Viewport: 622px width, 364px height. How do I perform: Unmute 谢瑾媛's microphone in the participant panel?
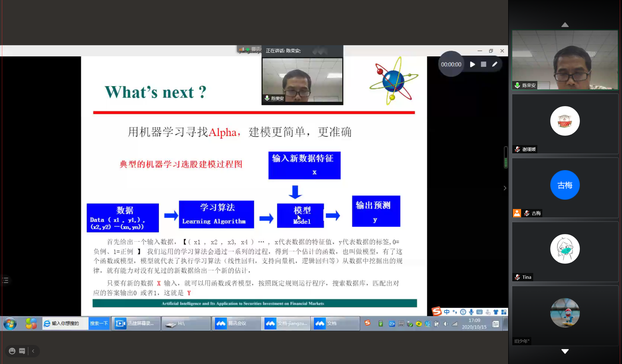pyautogui.click(x=517, y=149)
